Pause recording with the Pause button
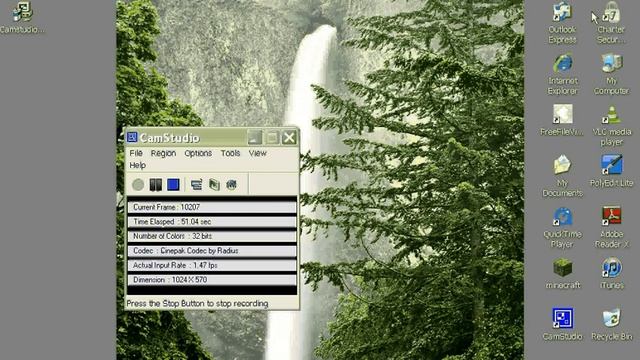Viewport: 640px width, 360px height. (x=156, y=185)
